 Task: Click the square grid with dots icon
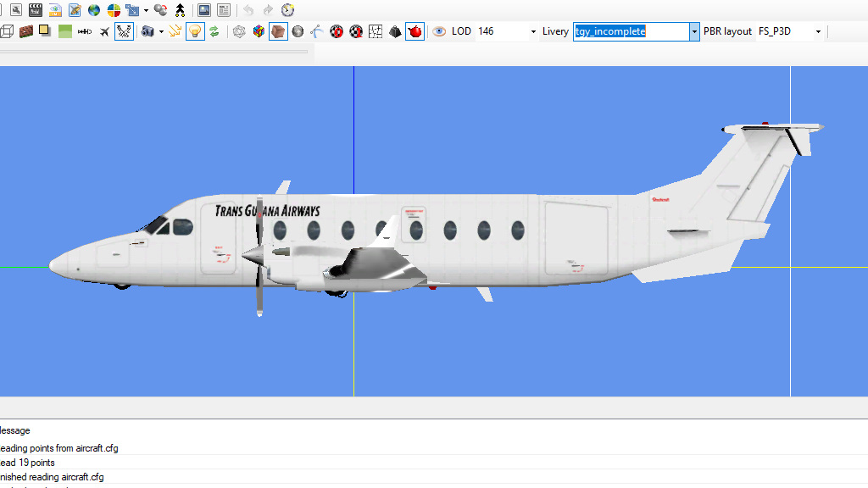click(x=376, y=31)
